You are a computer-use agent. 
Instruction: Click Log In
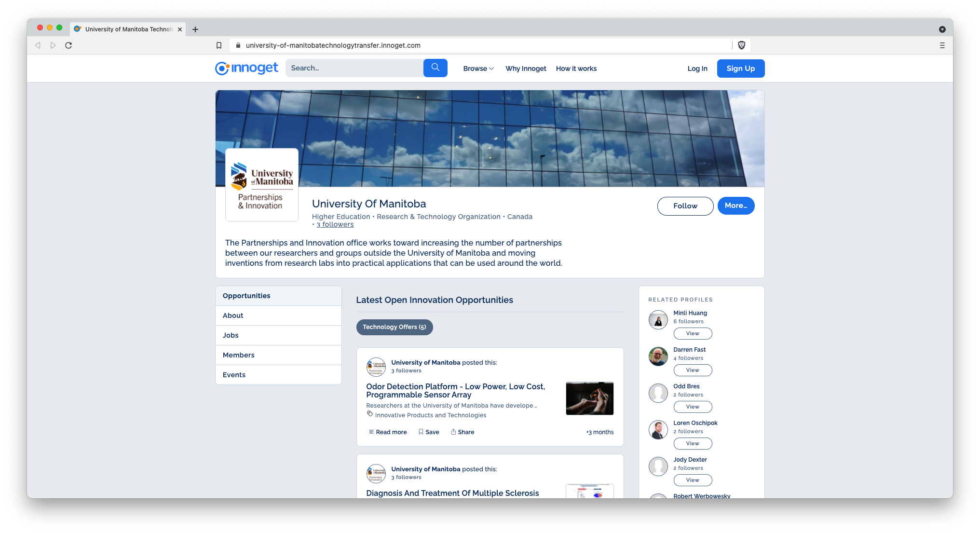[697, 68]
